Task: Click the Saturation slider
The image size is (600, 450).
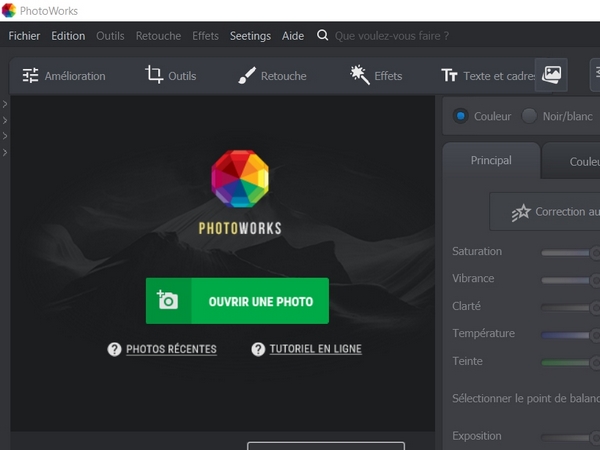Action: (570, 253)
